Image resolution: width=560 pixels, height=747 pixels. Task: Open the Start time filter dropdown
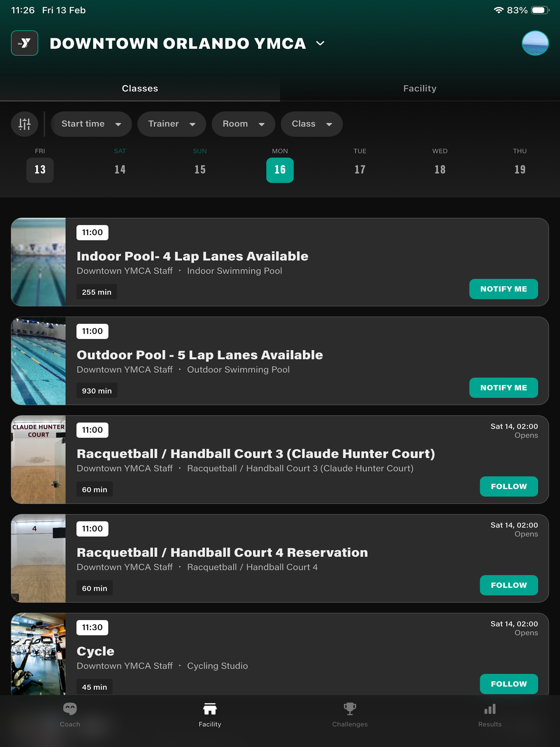[x=91, y=124]
